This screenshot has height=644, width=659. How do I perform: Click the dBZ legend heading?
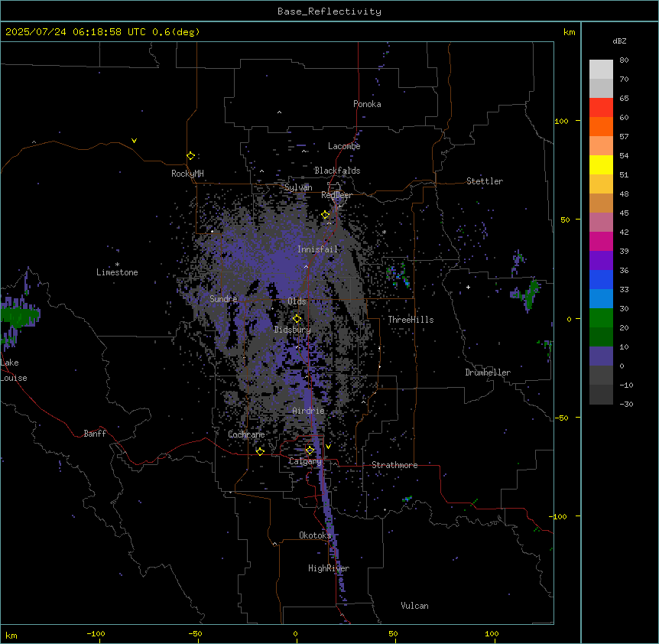click(x=619, y=41)
